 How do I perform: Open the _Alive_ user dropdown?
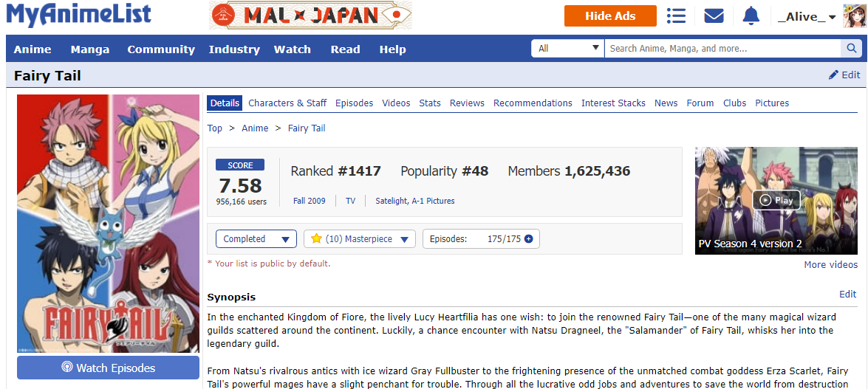[x=806, y=16]
